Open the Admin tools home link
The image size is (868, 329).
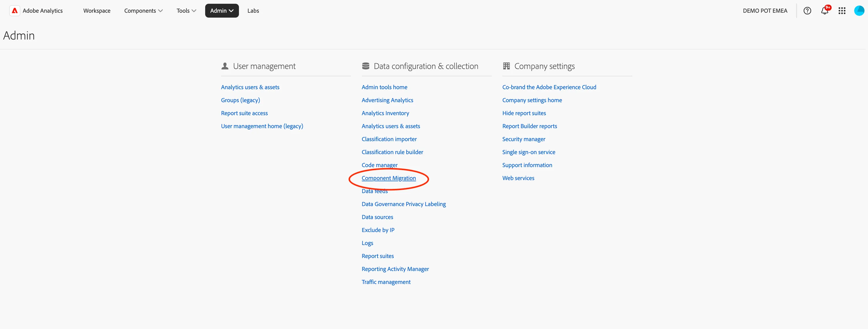coord(384,87)
